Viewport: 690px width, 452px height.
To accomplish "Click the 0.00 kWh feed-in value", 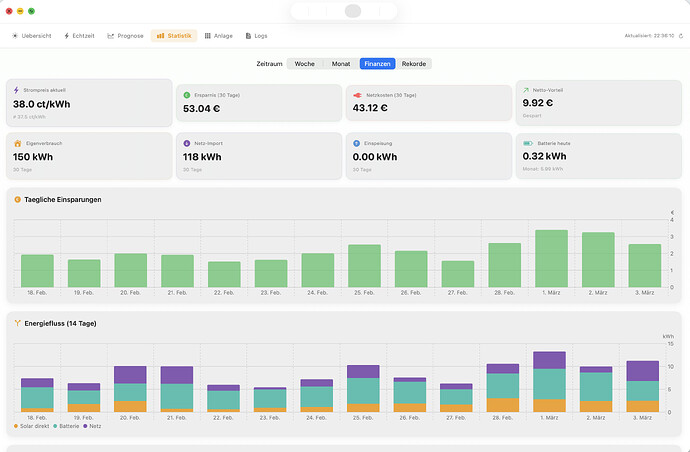I will [x=374, y=157].
